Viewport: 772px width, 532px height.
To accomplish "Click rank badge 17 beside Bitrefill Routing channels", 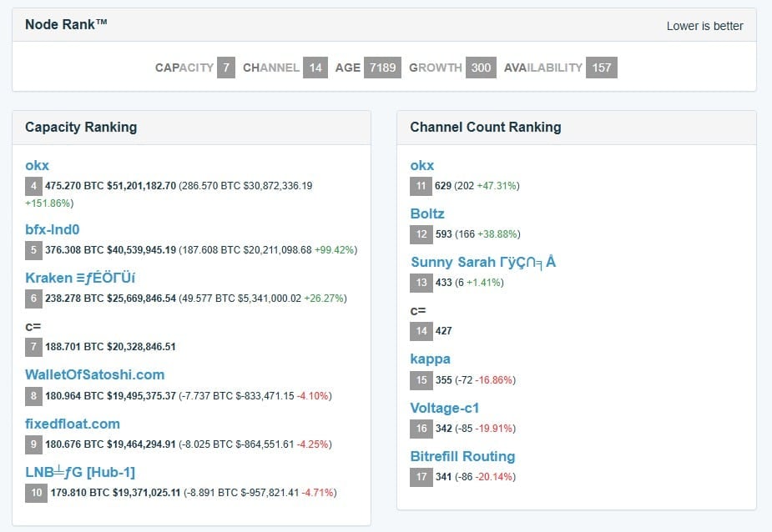I will (421, 477).
